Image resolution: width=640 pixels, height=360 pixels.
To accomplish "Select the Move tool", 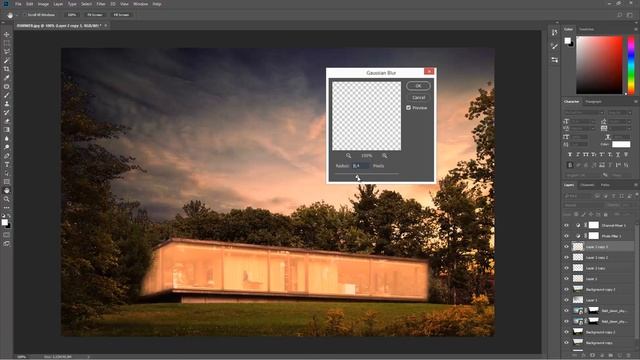I will click(7, 35).
